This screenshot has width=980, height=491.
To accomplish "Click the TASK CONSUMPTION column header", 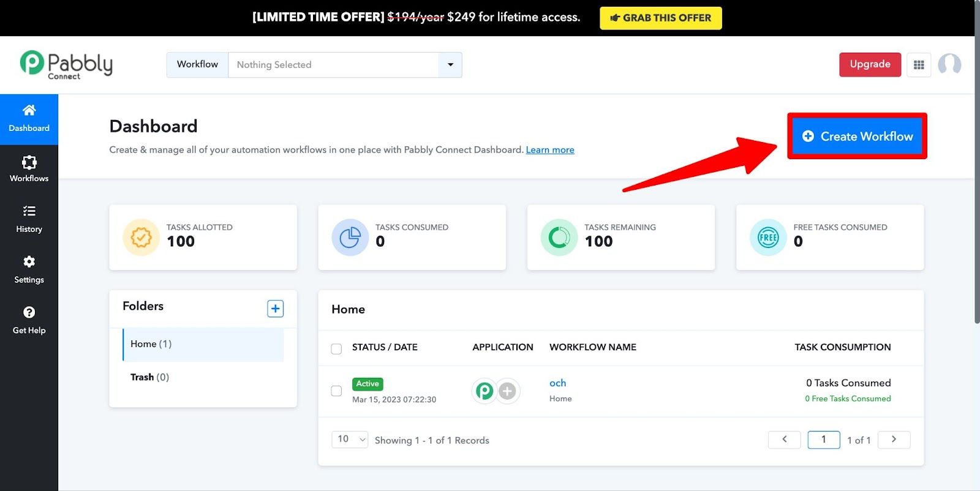I will [843, 347].
